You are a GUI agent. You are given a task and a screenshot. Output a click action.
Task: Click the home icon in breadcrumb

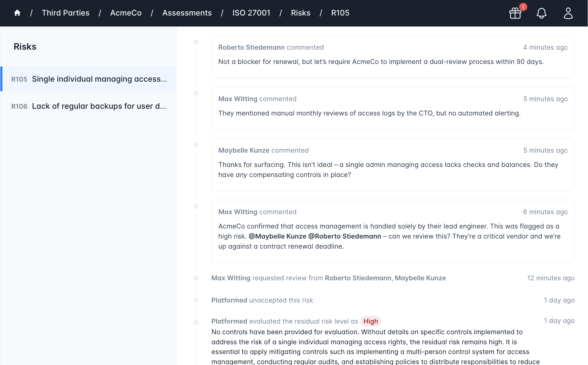[x=17, y=13]
